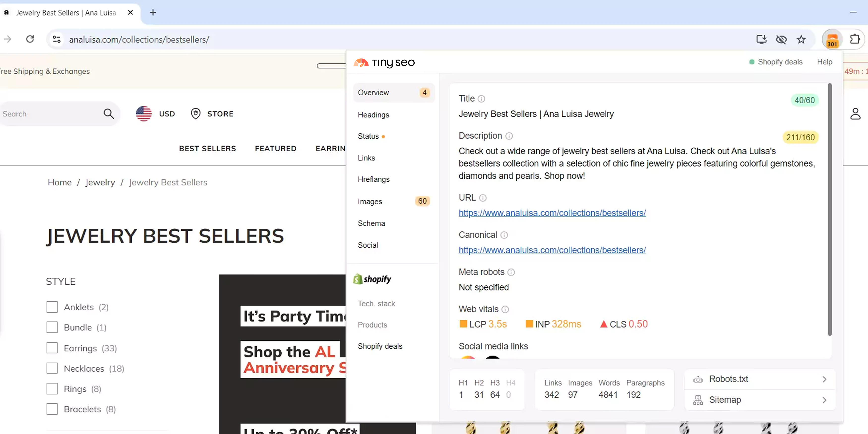Switch to the Links tab

pos(366,158)
